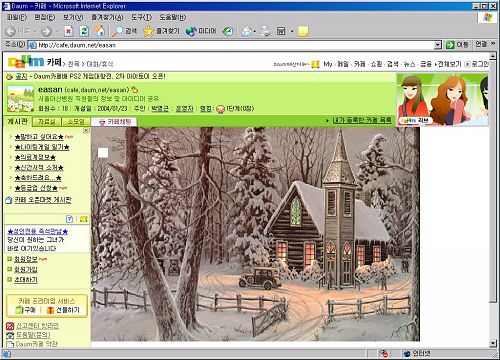Click the Print icon in toolbar

tap(266, 31)
